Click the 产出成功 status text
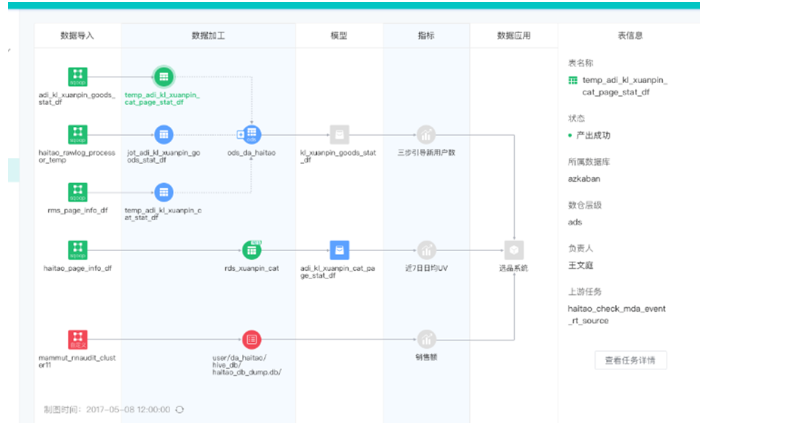This screenshot has width=800, height=432. [x=593, y=135]
